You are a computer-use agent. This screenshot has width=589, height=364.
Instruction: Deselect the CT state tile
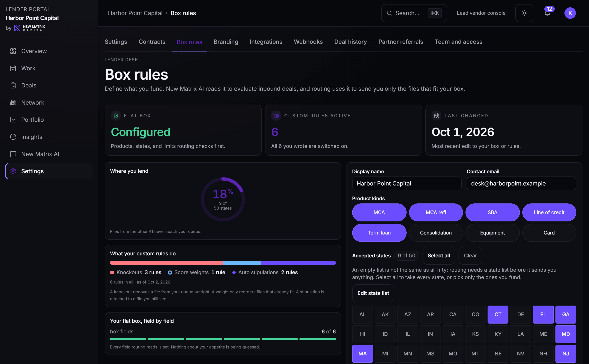pos(498,314)
